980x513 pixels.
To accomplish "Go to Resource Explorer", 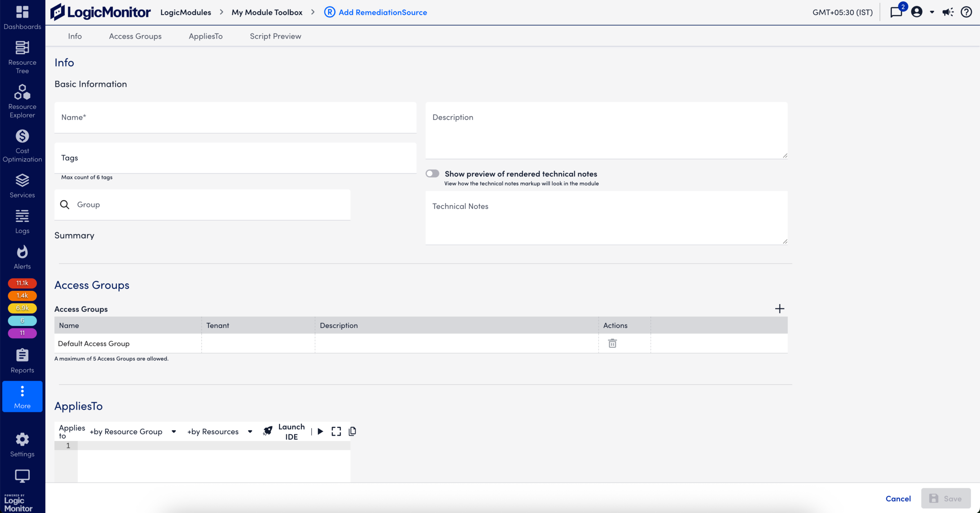I will [22, 101].
